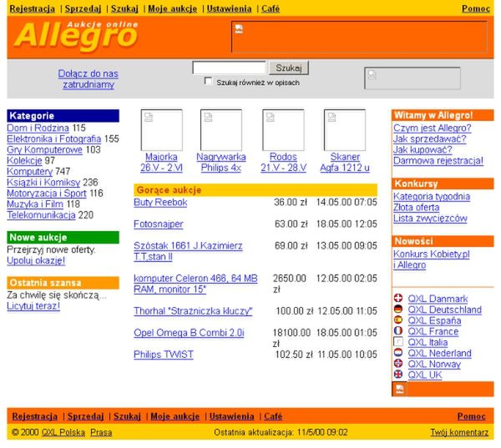Click the Allegro logo
This screenshot has height=448, width=501.
[76, 36]
